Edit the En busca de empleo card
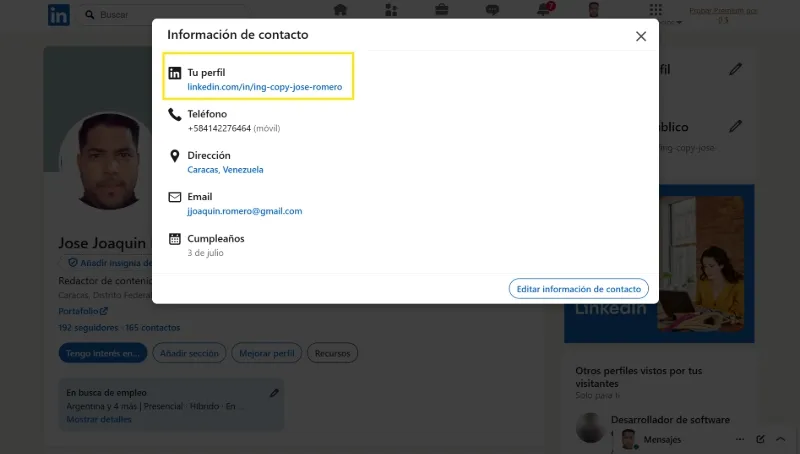The height and width of the screenshot is (454, 800). pyautogui.click(x=274, y=393)
